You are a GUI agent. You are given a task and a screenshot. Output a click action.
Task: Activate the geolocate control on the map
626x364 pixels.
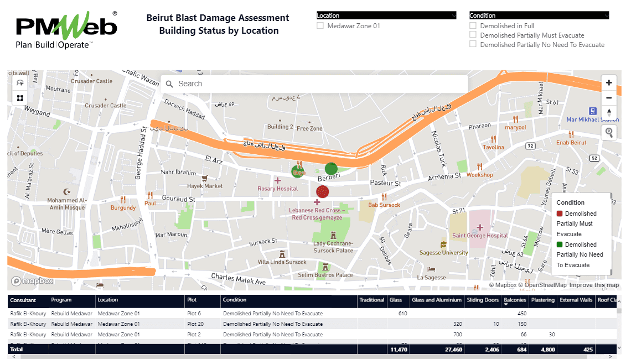(x=609, y=132)
